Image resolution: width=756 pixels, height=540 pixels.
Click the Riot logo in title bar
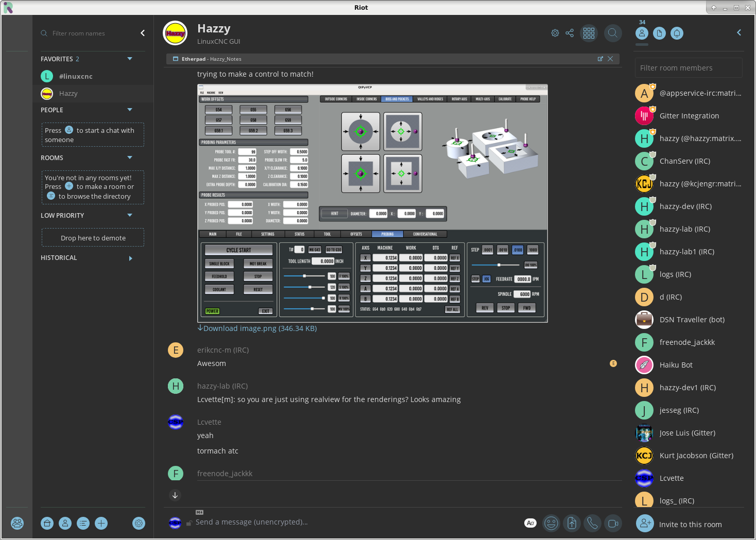tap(8, 7)
